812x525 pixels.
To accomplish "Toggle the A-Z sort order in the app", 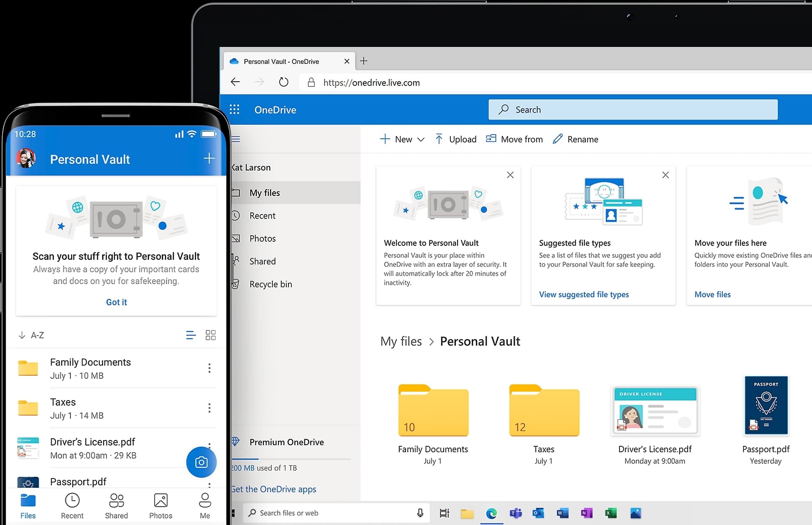I will click(x=31, y=335).
